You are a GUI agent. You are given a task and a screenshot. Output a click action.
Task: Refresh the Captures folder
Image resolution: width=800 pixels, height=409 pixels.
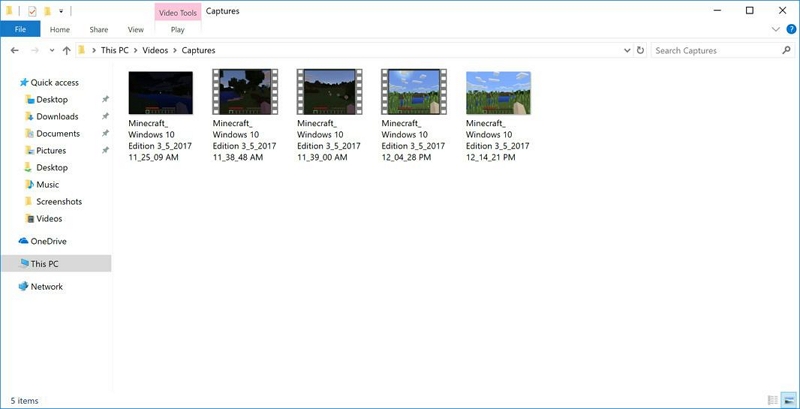coord(640,50)
